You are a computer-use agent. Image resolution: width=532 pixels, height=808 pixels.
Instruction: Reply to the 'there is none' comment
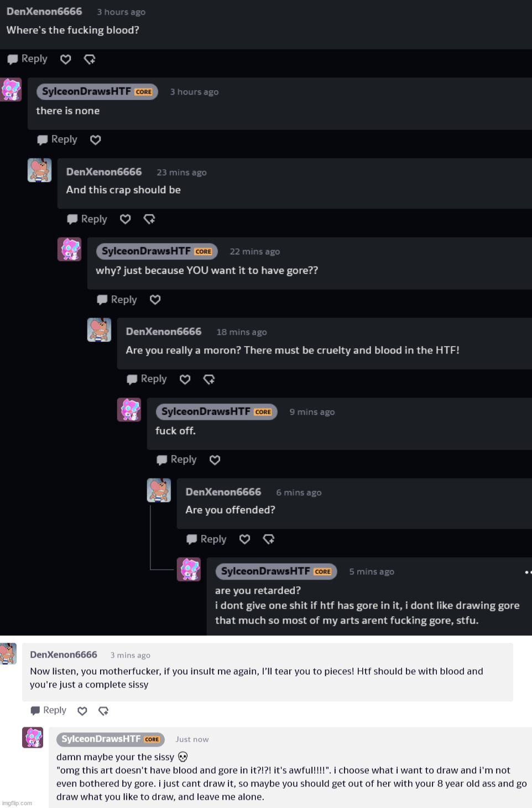[58, 139]
